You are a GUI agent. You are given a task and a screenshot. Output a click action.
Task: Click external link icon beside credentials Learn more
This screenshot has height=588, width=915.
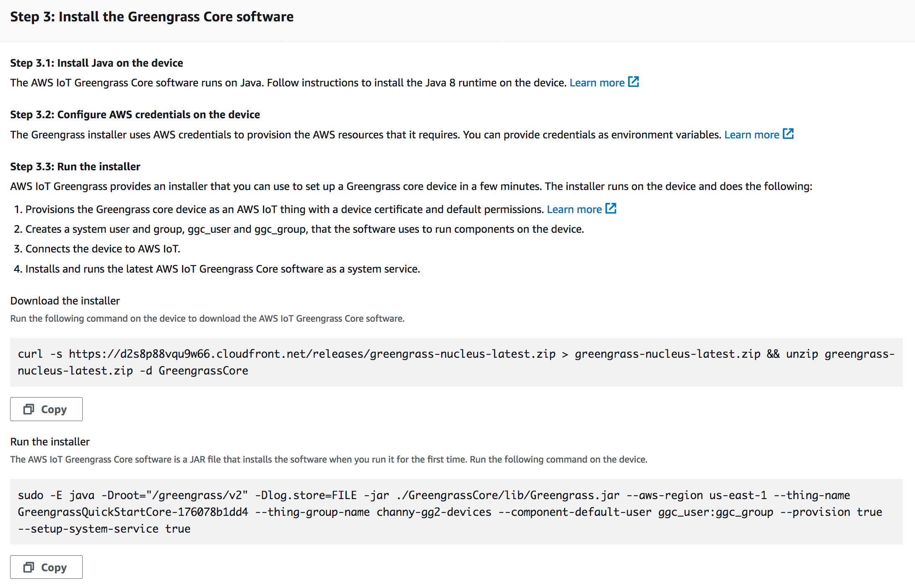[x=788, y=134]
